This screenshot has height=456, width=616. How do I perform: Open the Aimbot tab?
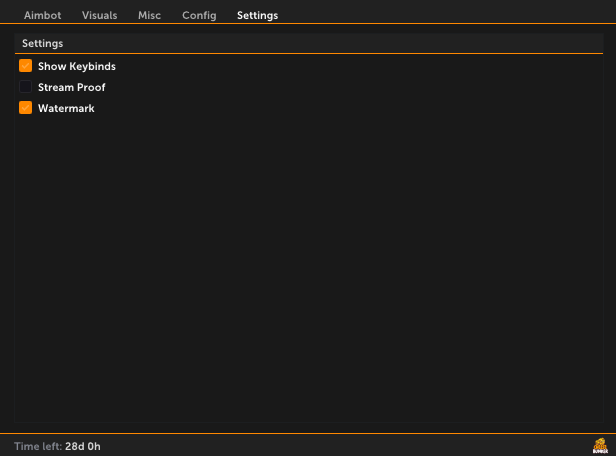click(42, 15)
